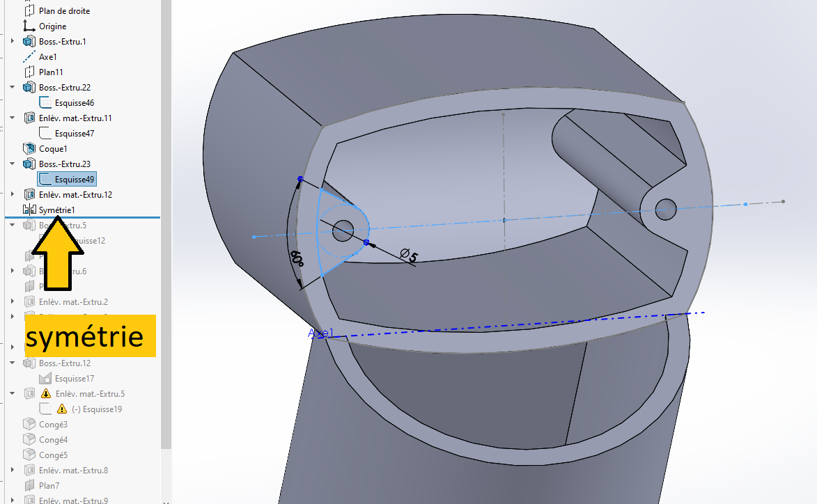Click the Boss.-Extru.1 extrude icon
Screen dimensions: 817x504
tap(29, 41)
